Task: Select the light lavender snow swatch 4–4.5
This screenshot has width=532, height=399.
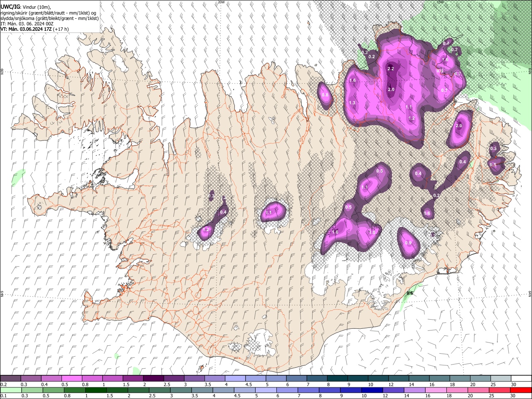Action: (x=234, y=378)
